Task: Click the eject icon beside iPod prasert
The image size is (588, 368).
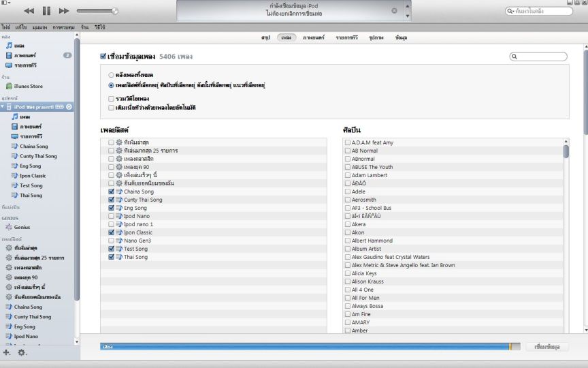Action: pyautogui.click(x=69, y=107)
